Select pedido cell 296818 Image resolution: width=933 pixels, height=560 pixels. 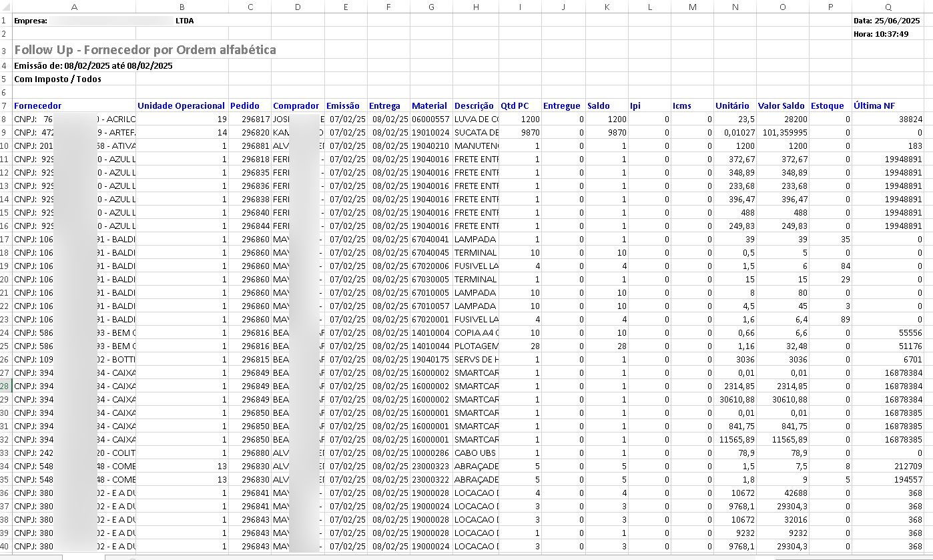[x=250, y=159]
